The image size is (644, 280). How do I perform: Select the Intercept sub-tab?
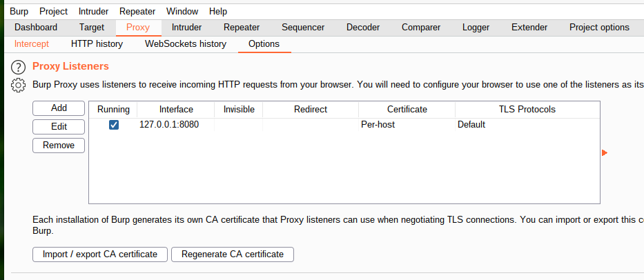pos(32,44)
